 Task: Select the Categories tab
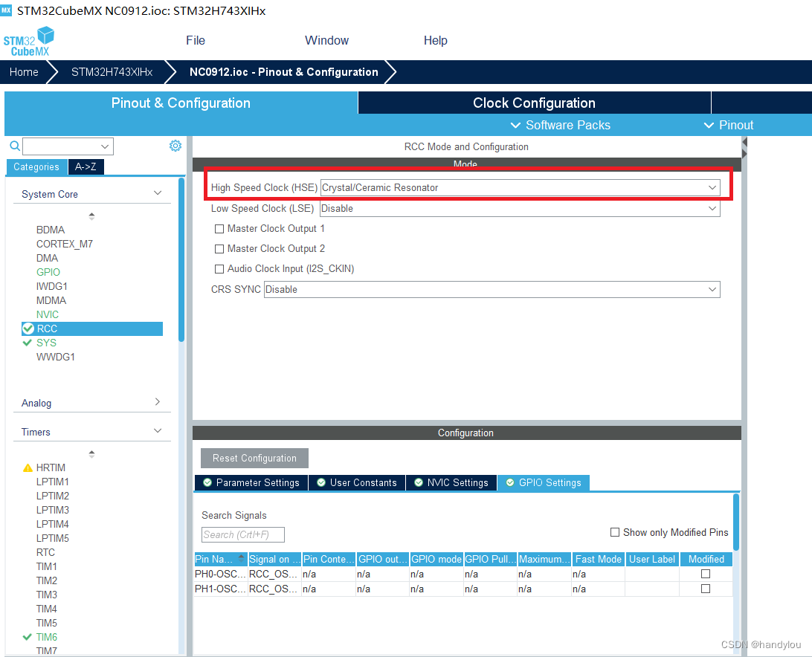36,166
